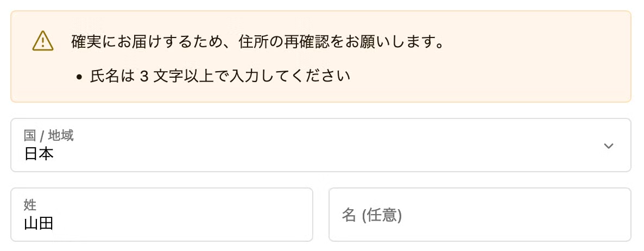Click the 姓 label above 山田
Image resolution: width=644 pixels, height=251 pixels.
click(30, 205)
